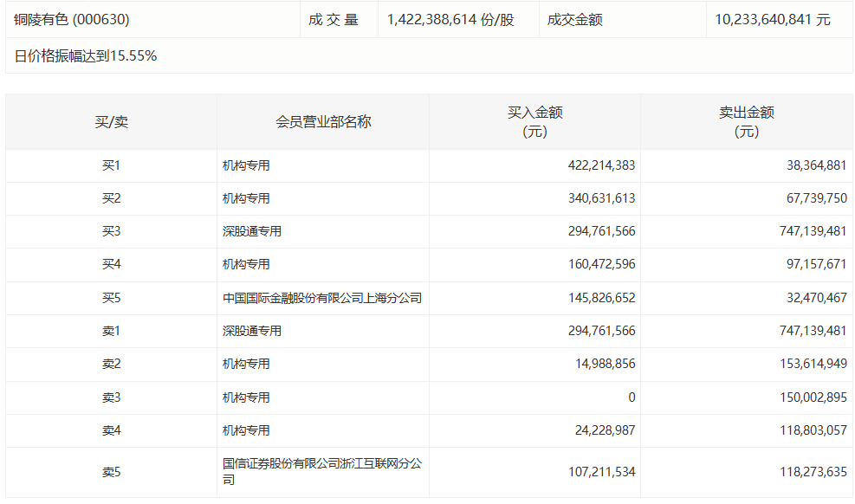Screen dimensions: 855x504
Task: Click the 成交量 label cell
Action: (334, 19)
